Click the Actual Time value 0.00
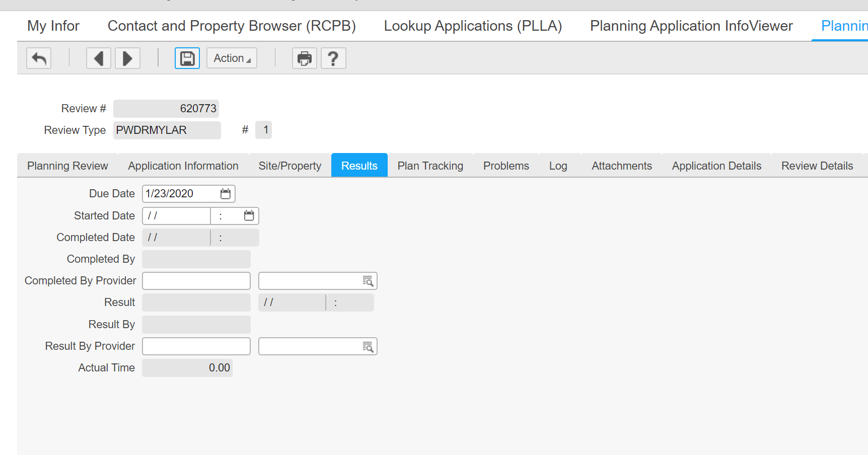This screenshot has height=455, width=868. click(x=187, y=368)
